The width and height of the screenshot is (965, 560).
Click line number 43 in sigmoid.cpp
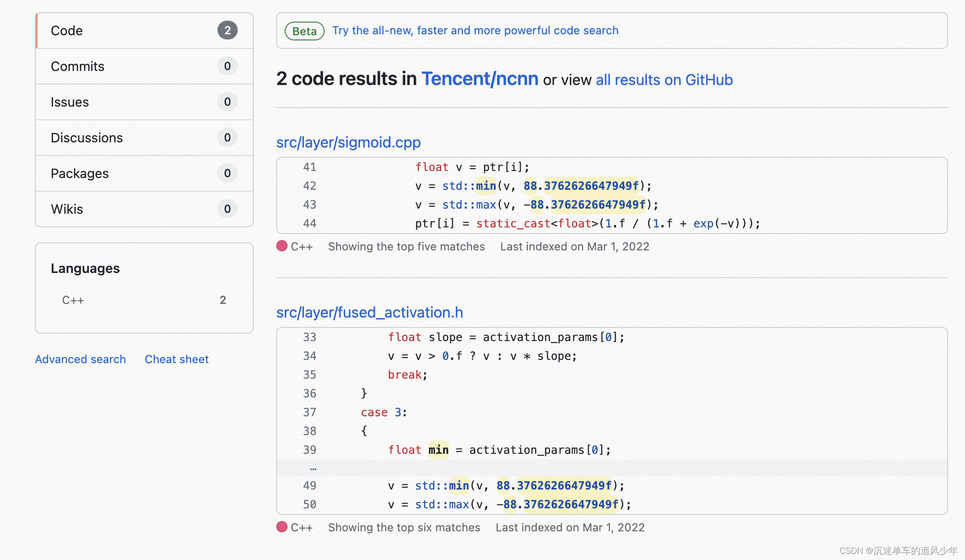click(x=309, y=205)
